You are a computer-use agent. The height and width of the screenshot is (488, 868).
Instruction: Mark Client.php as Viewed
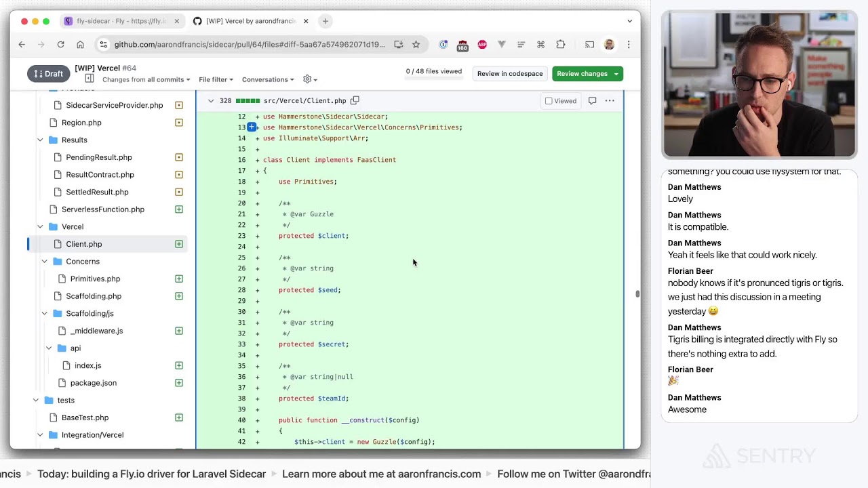(560, 101)
